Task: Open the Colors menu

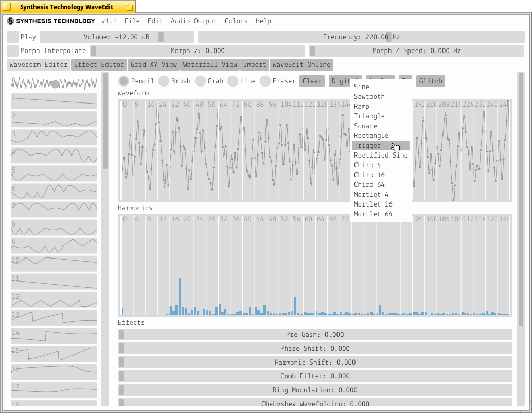Action: tap(236, 21)
